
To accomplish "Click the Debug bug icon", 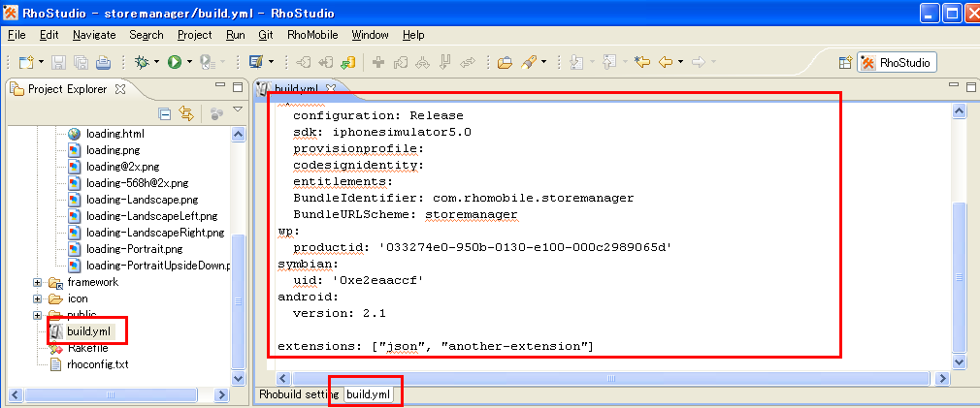I will click(x=142, y=62).
